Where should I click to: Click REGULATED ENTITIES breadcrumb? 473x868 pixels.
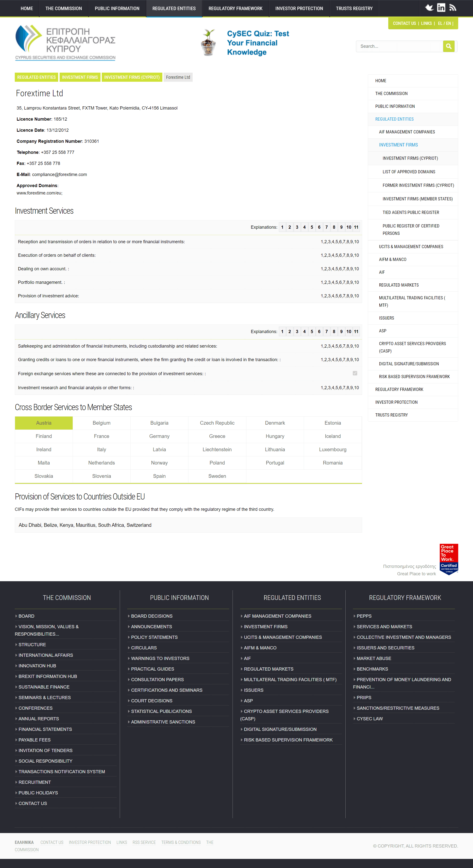pos(36,77)
